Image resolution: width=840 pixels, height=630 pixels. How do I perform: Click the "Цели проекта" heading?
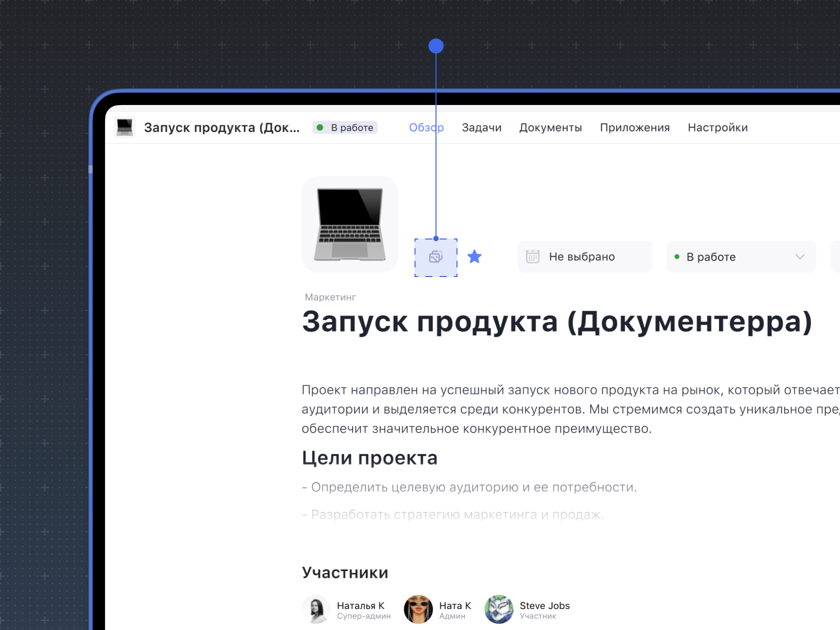369,458
